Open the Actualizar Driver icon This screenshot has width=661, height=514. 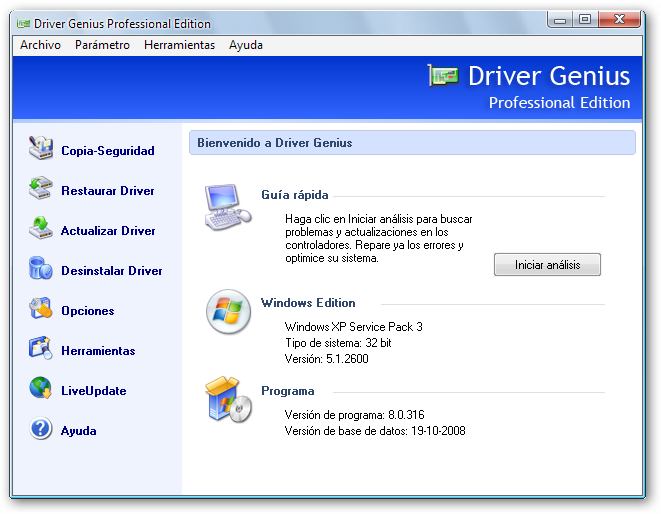41,230
